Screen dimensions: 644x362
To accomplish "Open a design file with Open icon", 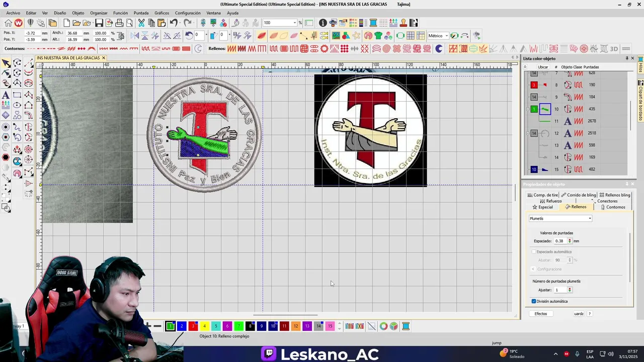I will (76, 23).
